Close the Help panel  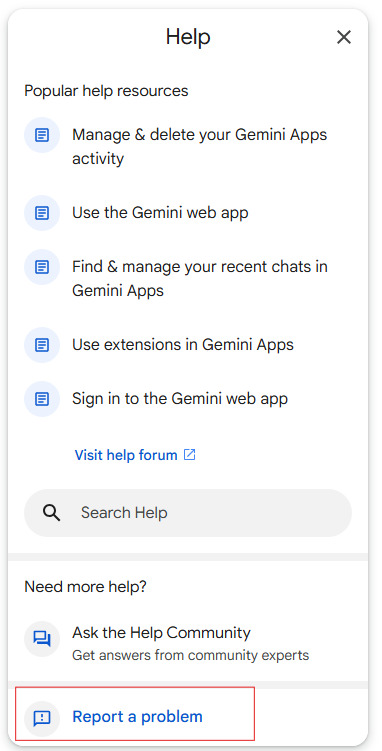pos(344,37)
